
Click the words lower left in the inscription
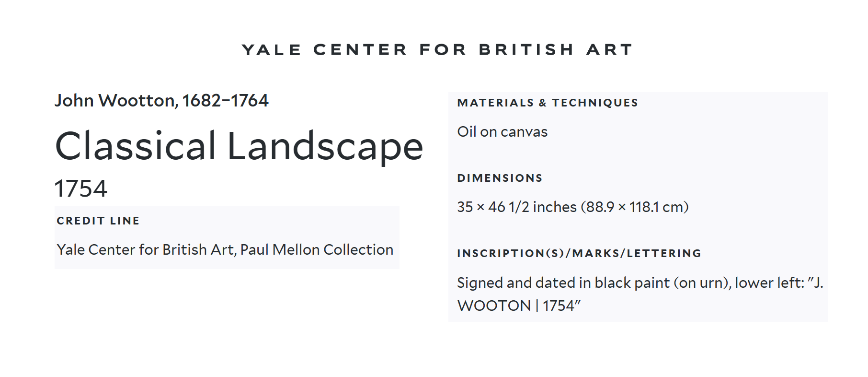[x=767, y=283]
